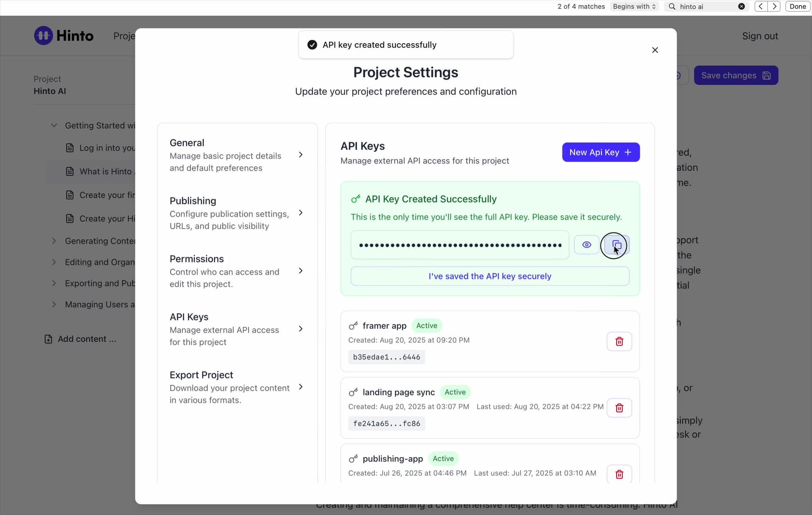Delete the publishing-app API key

(619, 474)
